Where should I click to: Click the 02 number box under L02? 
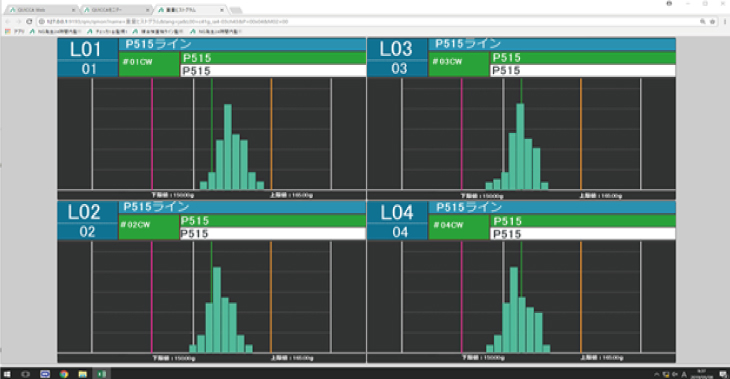[x=87, y=231]
